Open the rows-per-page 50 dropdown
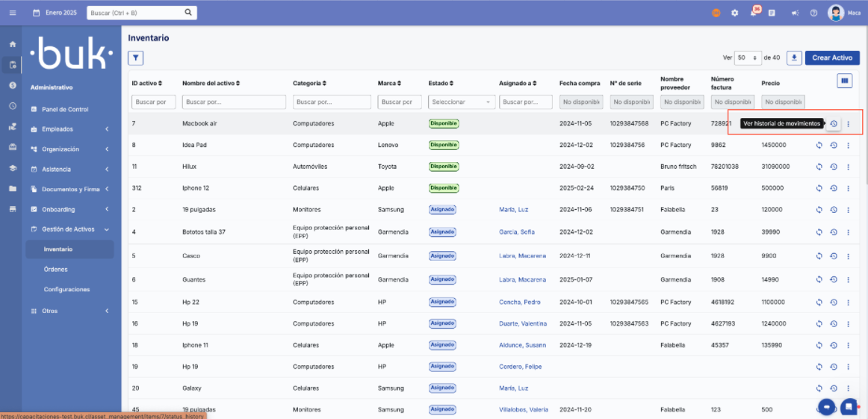The width and height of the screenshot is (868, 419). click(748, 58)
